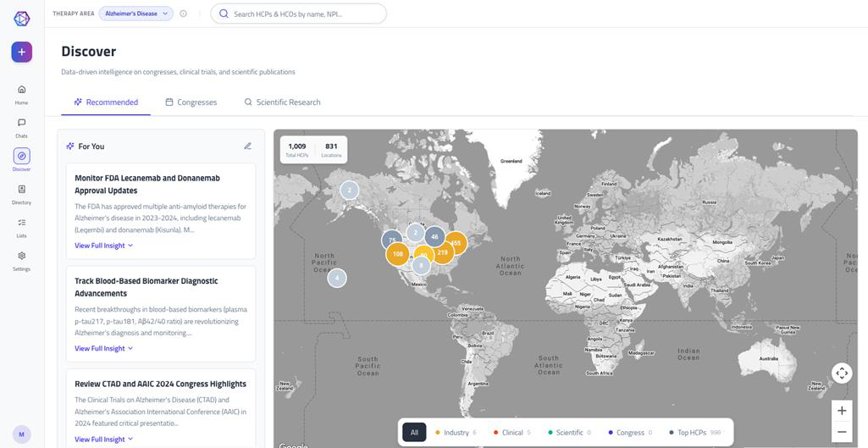Screen dimensions: 868x448
Task: Expand View Full Insight for Blood-Based Biomarker
Action: [103, 348]
